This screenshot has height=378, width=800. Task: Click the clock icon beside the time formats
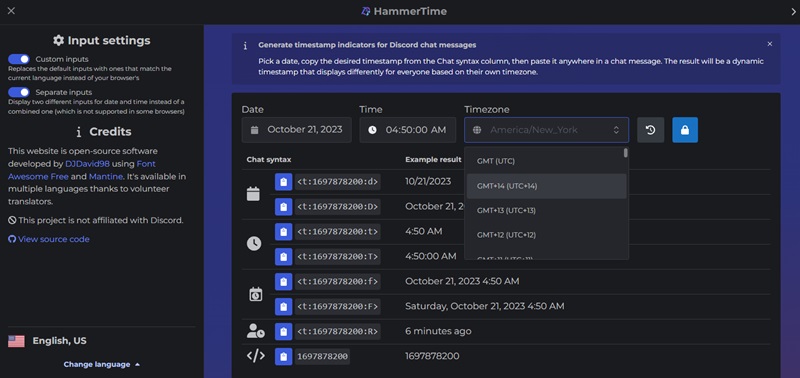click(254, 244)
